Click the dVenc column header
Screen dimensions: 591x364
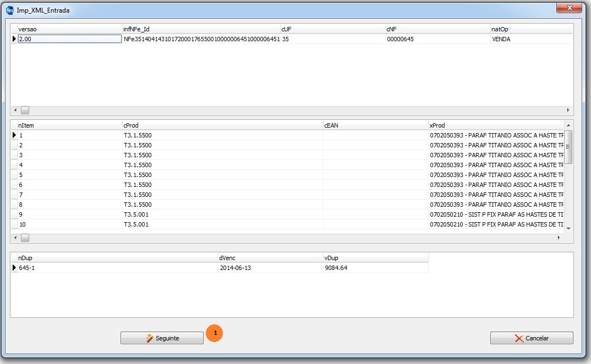click(270, 257)
